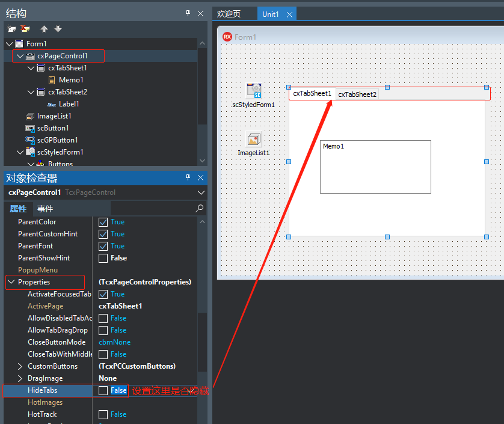This screenshot has width=504, height=424.
Task: Toggle the AllowDisabledTabAccess checkbox
Action: tap(103, 318)
